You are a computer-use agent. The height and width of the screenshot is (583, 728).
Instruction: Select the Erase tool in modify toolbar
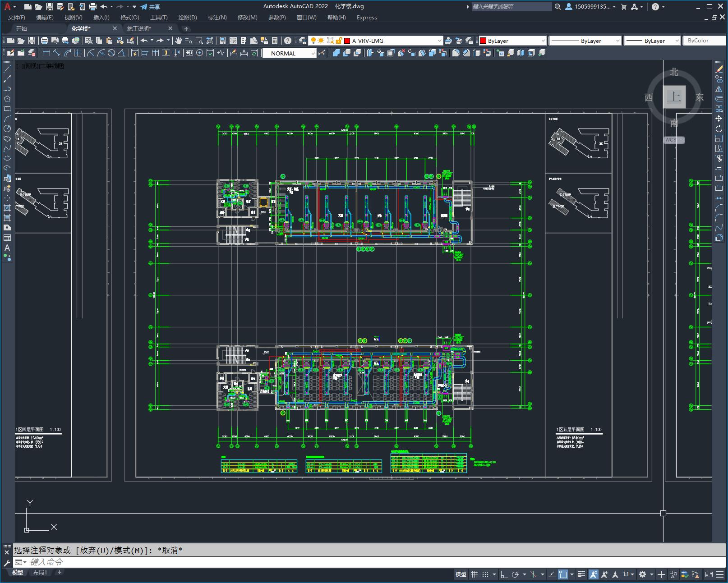pyautogui.click(x=719, y=69)
